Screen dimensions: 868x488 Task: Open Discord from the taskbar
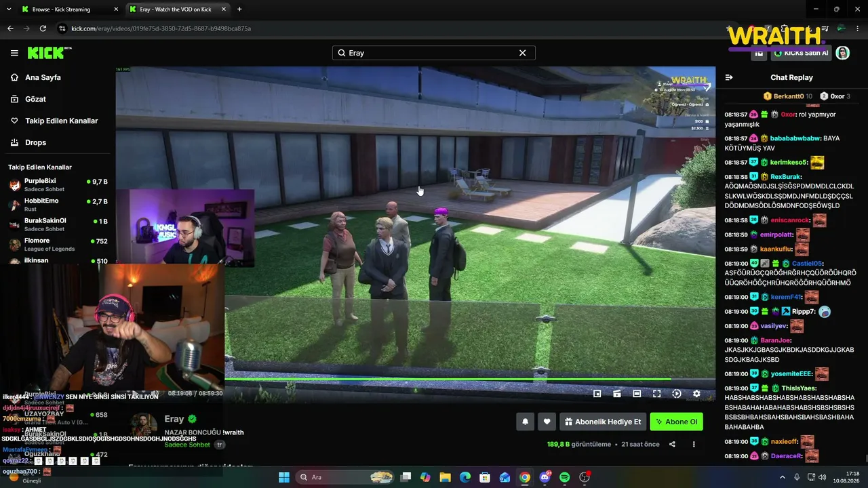545,477
